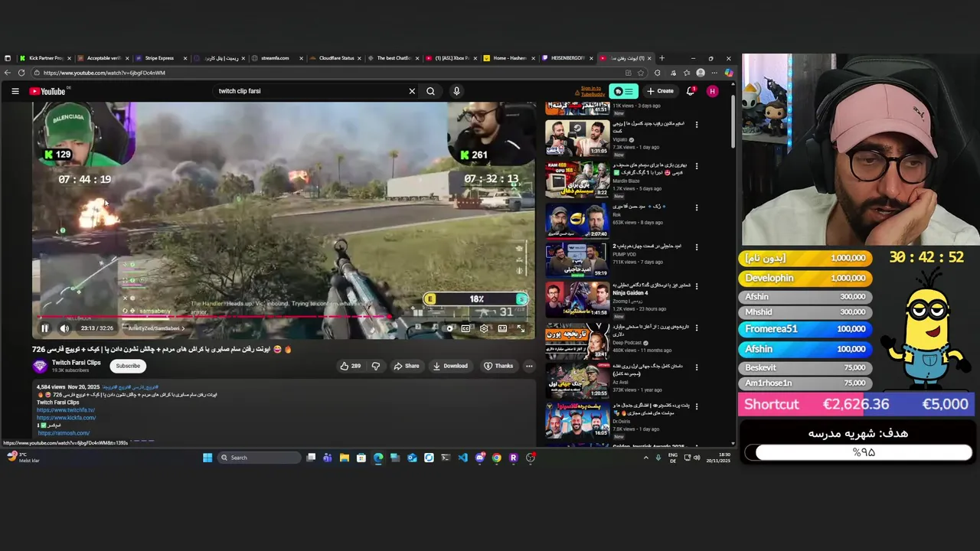This screenshot has height=551, width=980.
Task: Switch to the Stripe Express tab
Action: pyautogui.click(x=159, y=58)
